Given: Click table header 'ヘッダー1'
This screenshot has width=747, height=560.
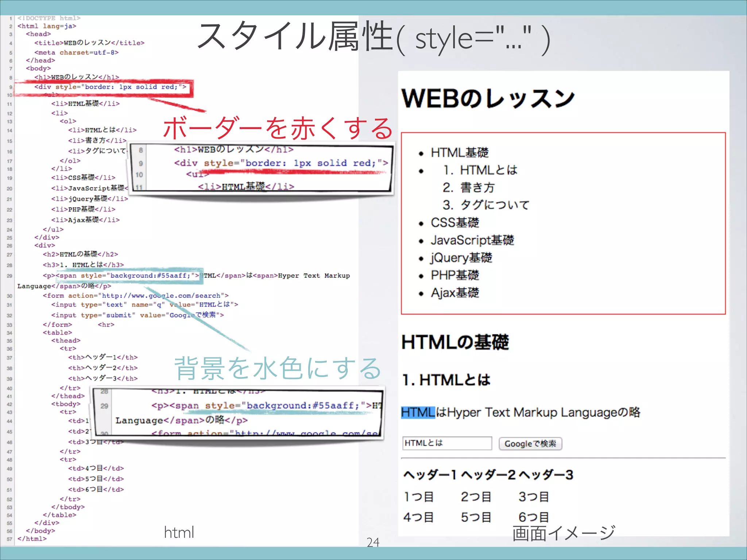Looking at the screenshot, I should (x=430, y=475).
